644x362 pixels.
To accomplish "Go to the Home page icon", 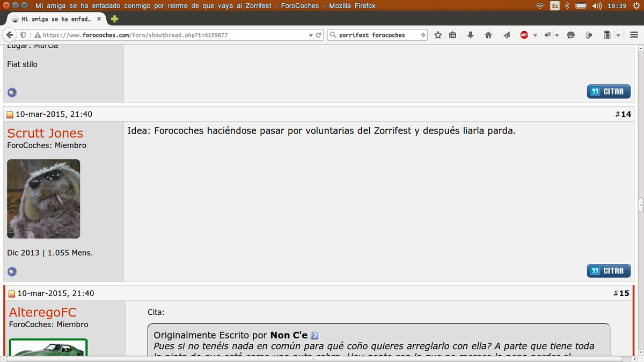I will point(488,35).
